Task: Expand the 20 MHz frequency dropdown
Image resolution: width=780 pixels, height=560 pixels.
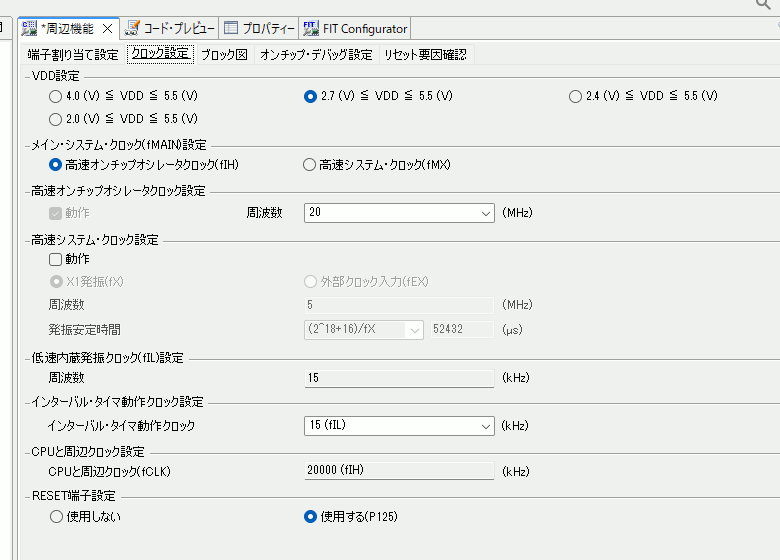Action: [484, 213]
